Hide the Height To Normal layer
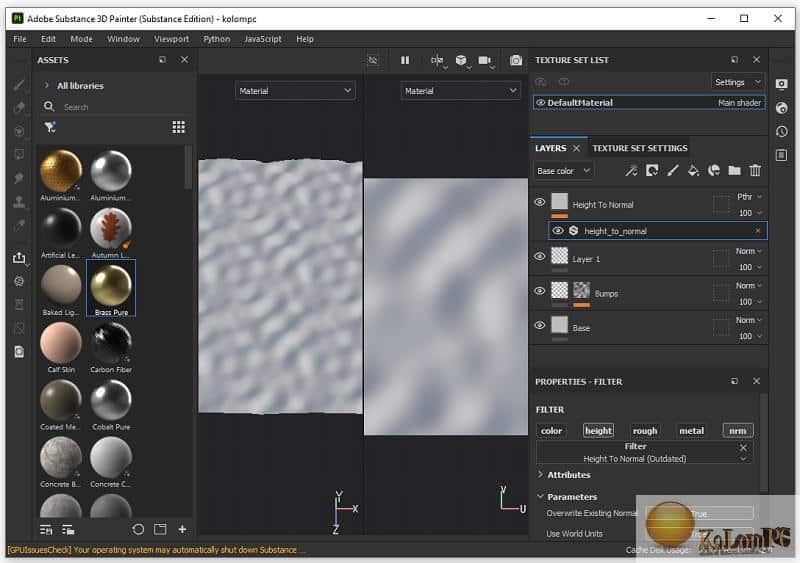The height and width of the screenshot is (563, 800). tap(539, 202)
